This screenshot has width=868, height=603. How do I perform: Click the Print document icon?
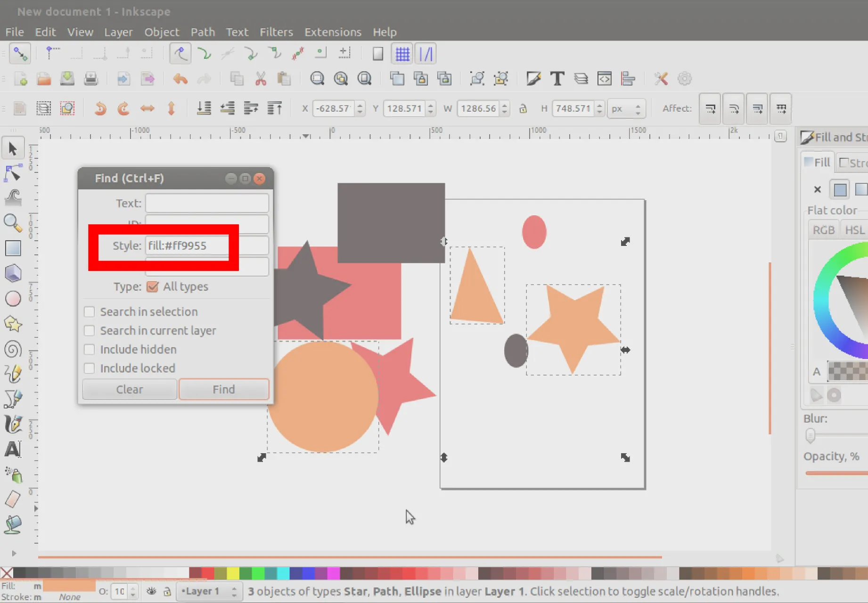point(91,79)
